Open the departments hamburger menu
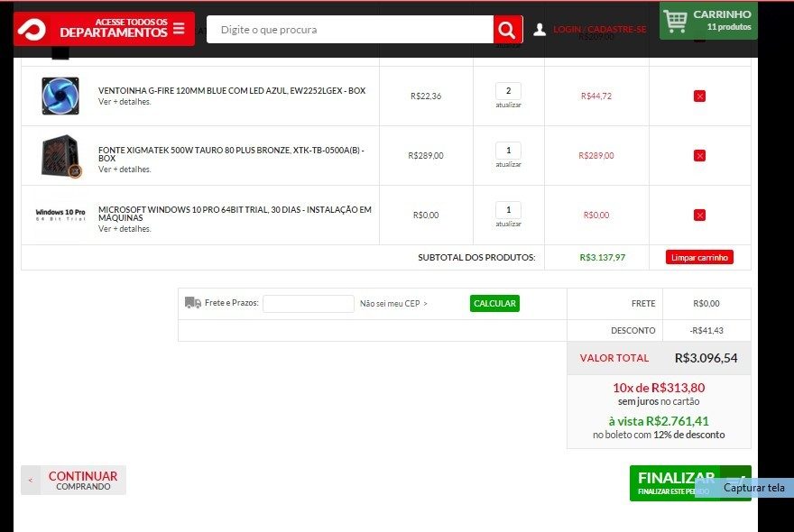Screen dimensions: 794x532 (x=179, y=28)
